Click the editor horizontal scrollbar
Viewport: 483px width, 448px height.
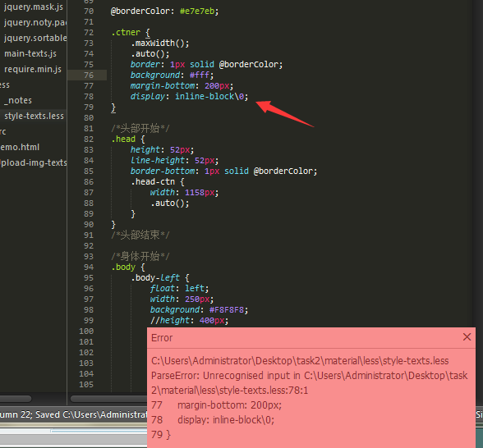[108, 399]
